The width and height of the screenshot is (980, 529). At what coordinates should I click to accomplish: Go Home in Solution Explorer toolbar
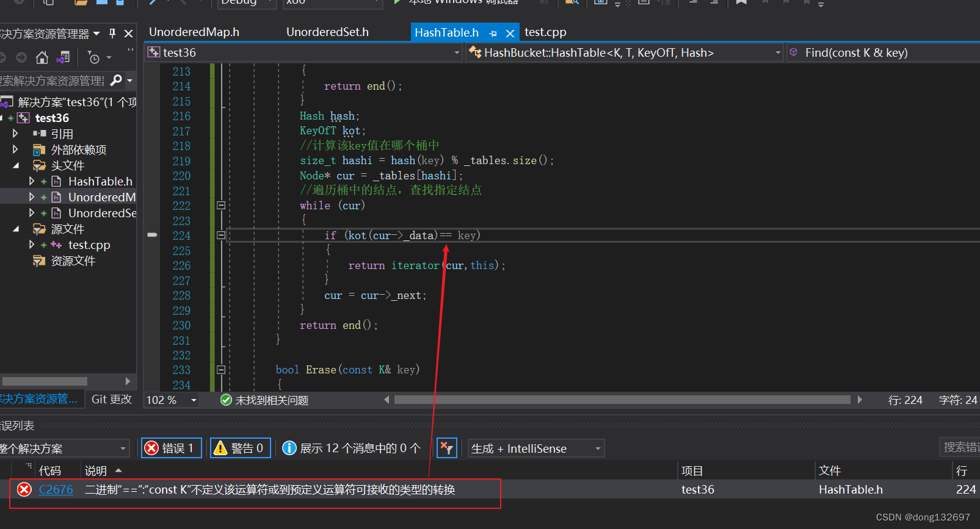click(x=42, y=58)
